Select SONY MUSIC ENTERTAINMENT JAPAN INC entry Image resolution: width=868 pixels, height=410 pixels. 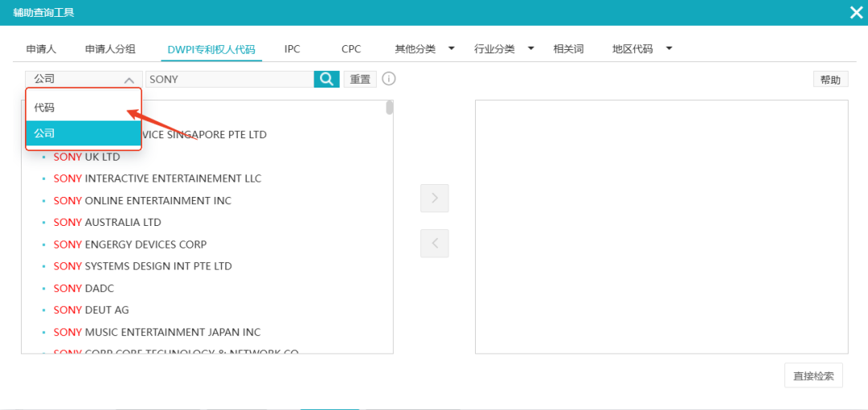click(157, 333)
